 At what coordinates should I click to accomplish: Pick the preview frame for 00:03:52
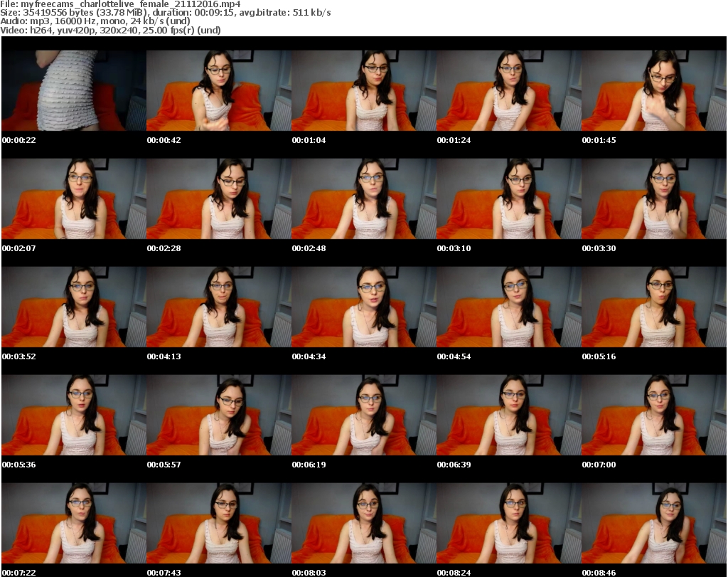74,307
